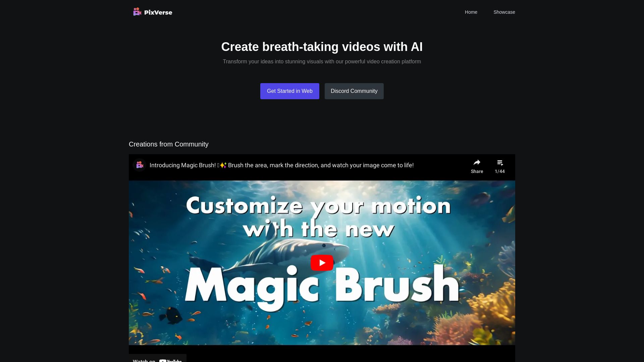Drag the video progress slider bar

322,346
